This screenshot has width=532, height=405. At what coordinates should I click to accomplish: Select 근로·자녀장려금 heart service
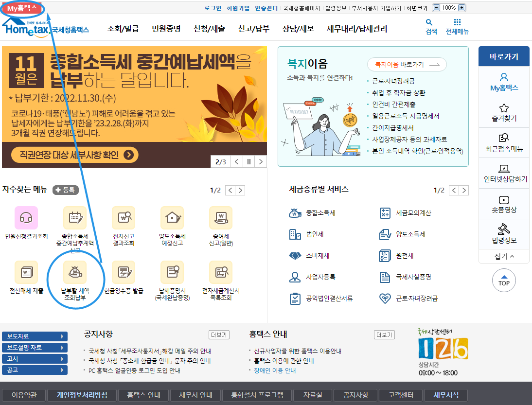[408, 299]
